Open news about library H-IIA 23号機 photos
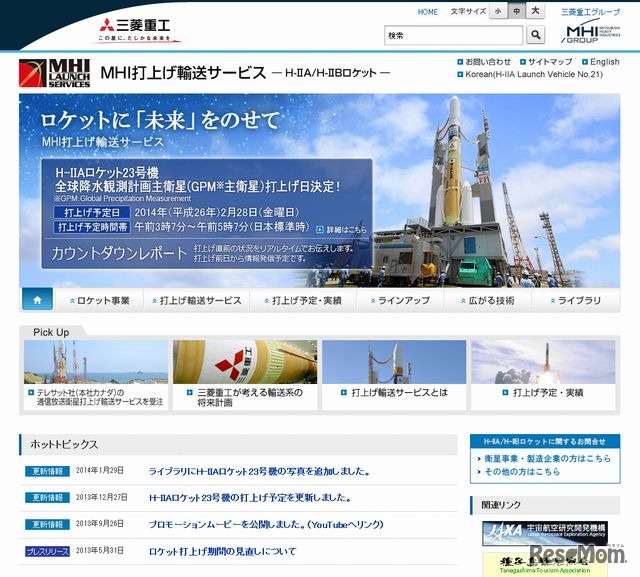Viewport: 640px width, 577px height. [x=260, y=471]
